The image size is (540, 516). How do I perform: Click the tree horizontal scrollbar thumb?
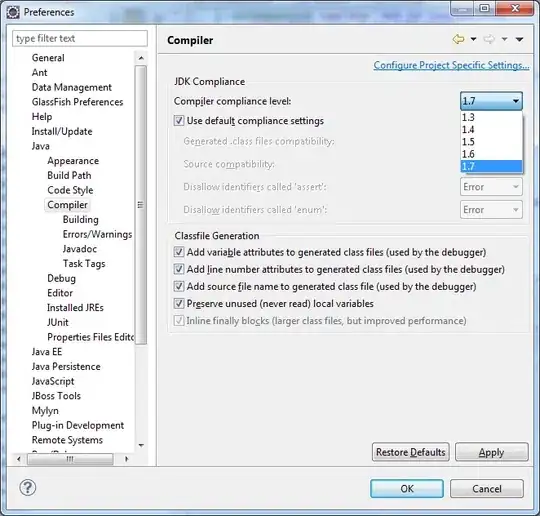click(x=70, y=459)
